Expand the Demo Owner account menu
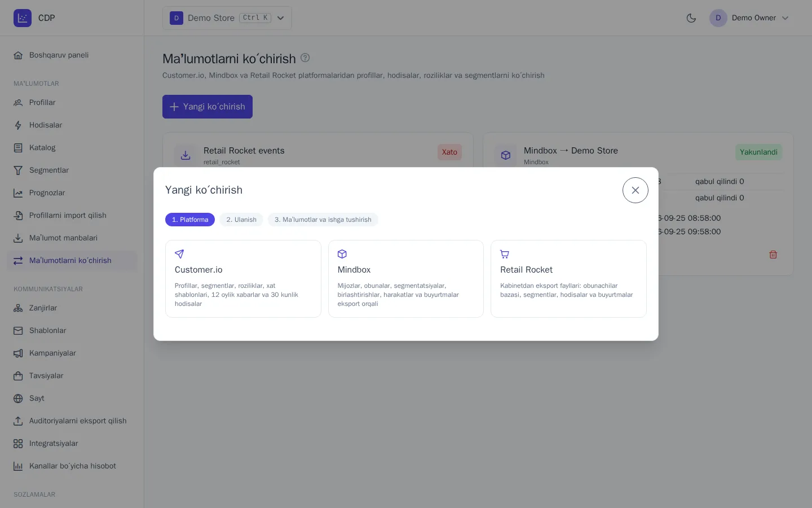The image size is (812, 508). [749, 18]
